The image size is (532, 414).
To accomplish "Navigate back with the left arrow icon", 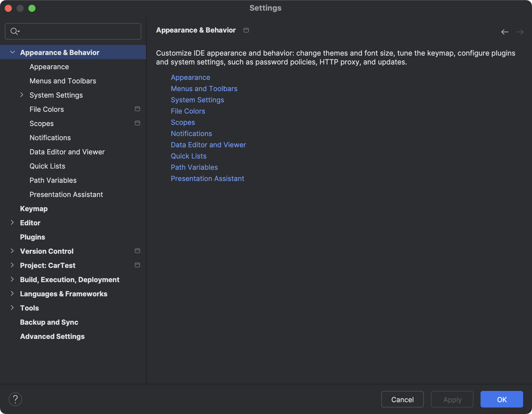I will click(x=504, y=32).
